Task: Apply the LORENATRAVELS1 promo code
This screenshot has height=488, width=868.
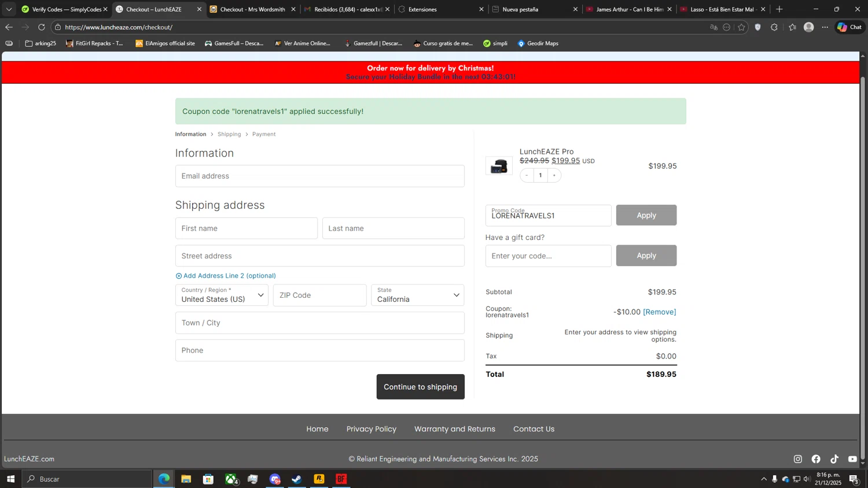Action: (x=646, y=215)
